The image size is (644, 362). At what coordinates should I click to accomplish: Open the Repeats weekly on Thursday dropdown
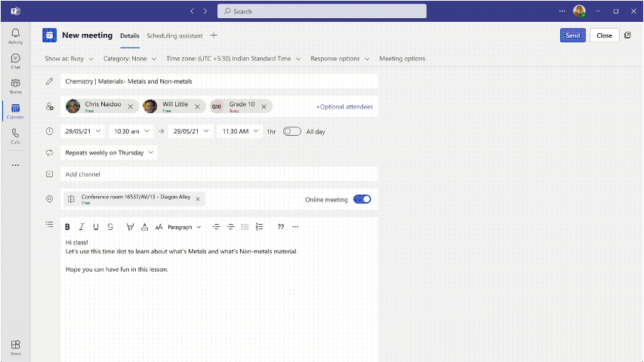109,152
